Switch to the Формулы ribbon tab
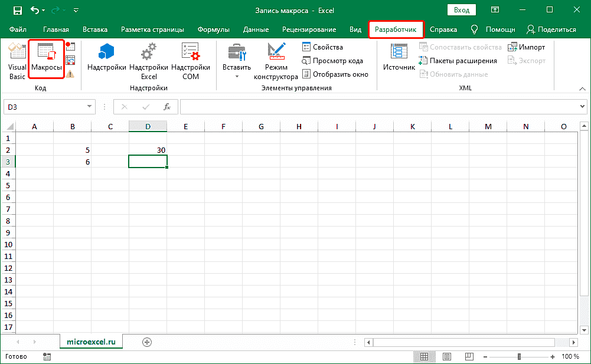 [x=214, y=29]
